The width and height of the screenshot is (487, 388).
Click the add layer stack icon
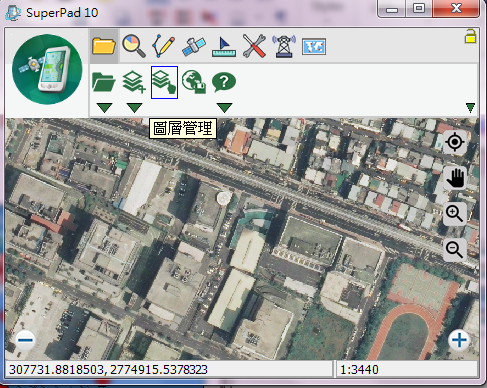click(134, 82)
